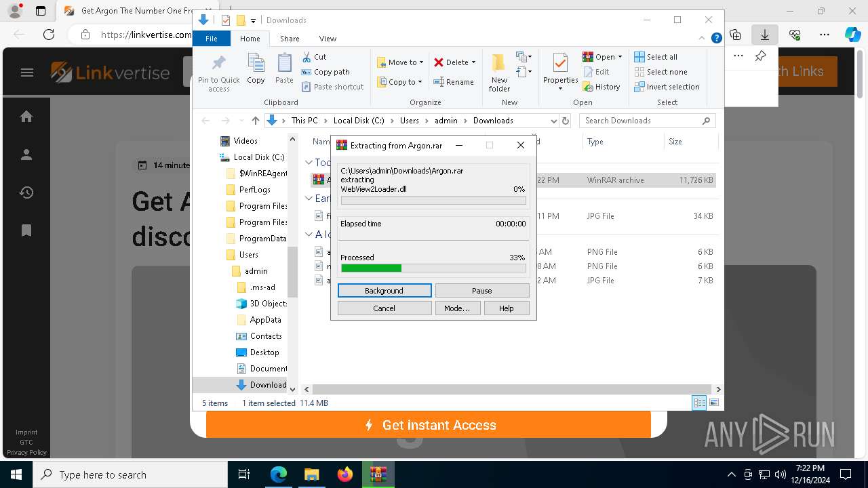The height and width of the screenshot is (488, 868).
Task: Expand address bar history dropdown
Action: (x=553, y=121)
